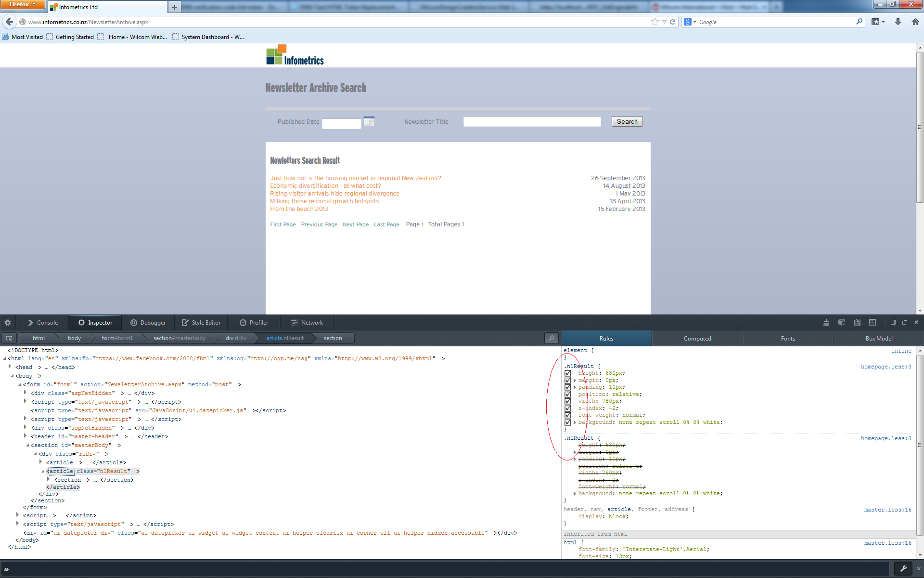This screenshot has height=578, width=924.
Task: Open the Most Visited bookmarks folder
Action: click(x=22, y=37)
